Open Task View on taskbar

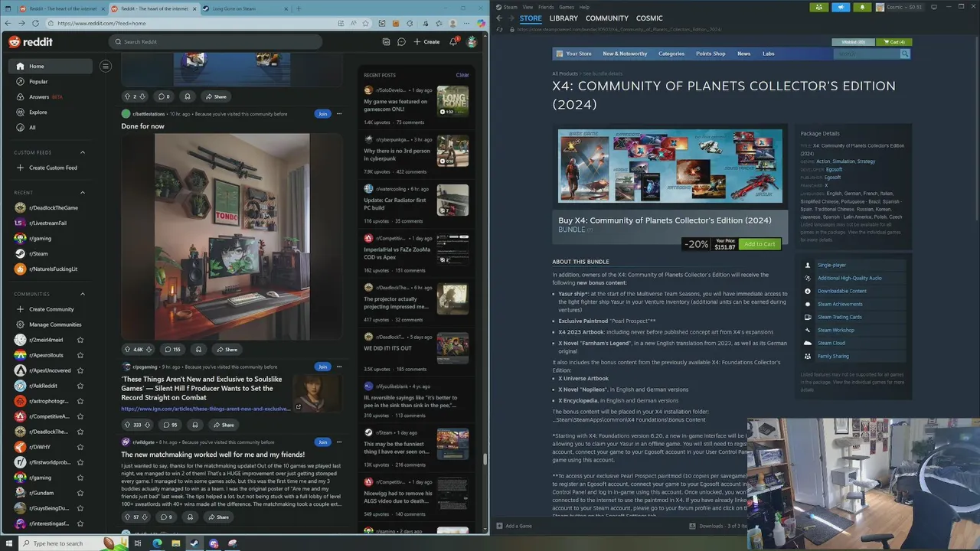[138, 543]
